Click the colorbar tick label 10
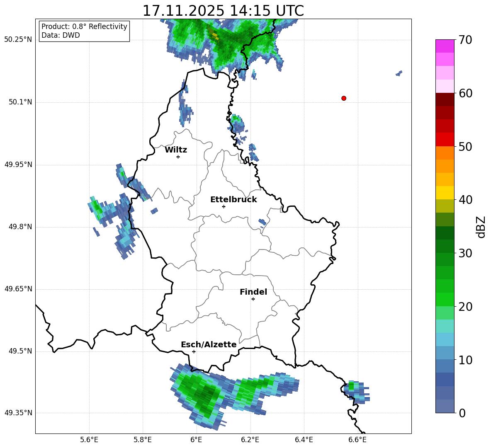 (x=465, y=360)
